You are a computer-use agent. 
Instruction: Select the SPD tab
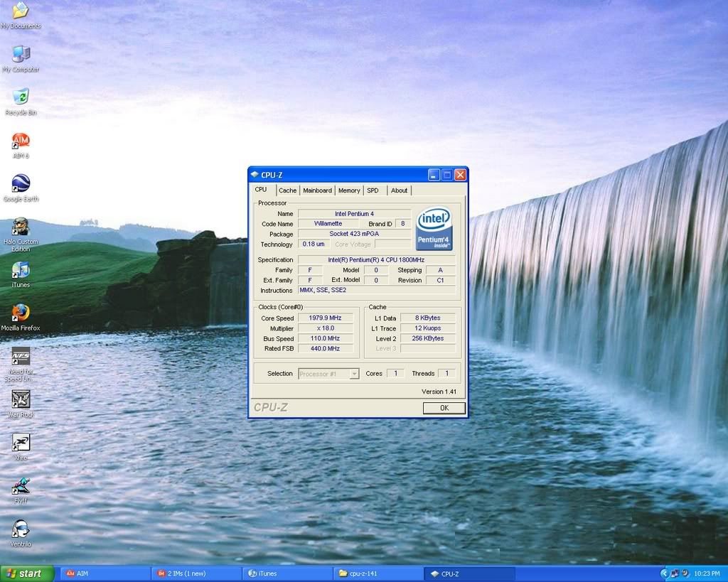pyautogui.click(x=373, y=190)
